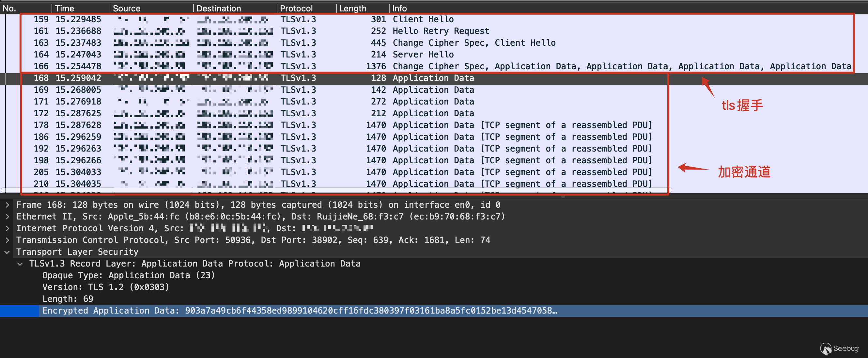
Task: Expand the Frame 168 details row
Action: [x=8, y=205]
